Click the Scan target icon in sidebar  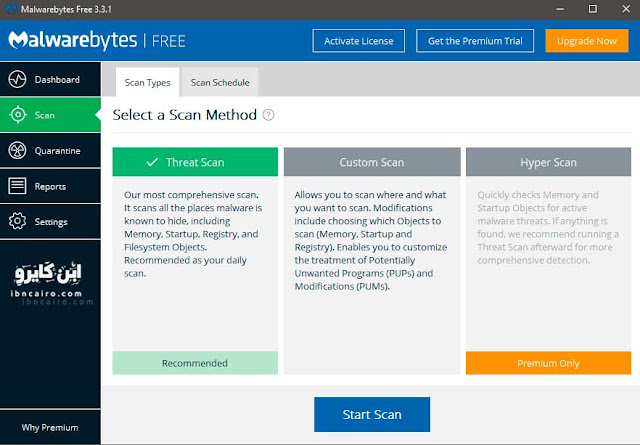(x=18, y=115)
